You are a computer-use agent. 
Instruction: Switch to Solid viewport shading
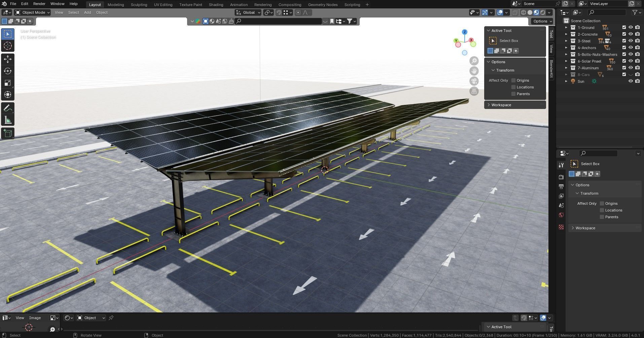(530, 12)
